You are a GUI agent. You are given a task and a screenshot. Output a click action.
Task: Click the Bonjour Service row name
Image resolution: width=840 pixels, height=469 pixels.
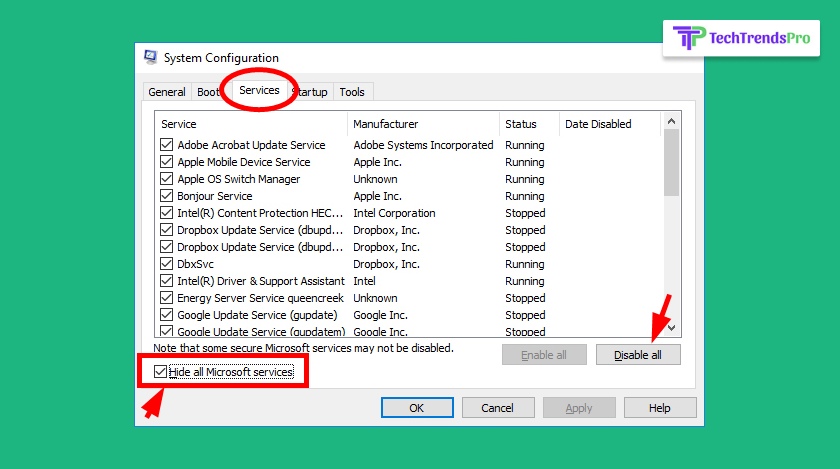[215, 196]
